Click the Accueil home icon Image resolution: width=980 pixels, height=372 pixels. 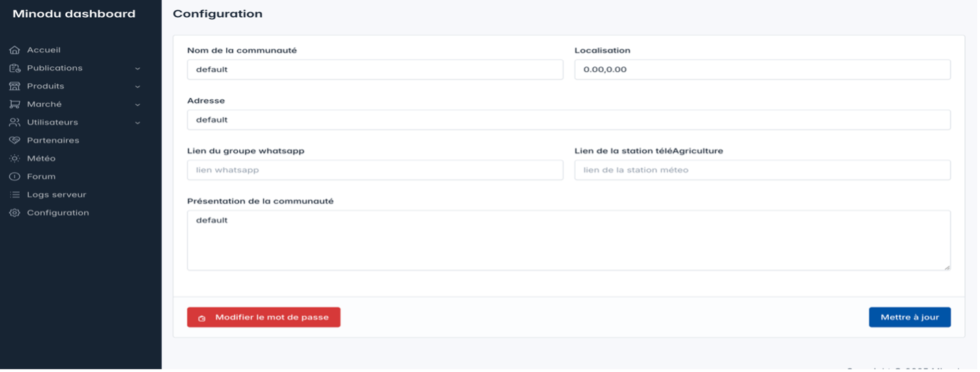pos(14,50)
